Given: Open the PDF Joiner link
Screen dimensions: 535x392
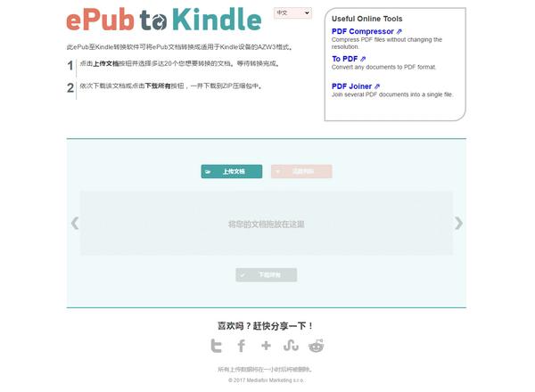Looking at the screenshot, I should pyautogui.click(x=351, y=86).
